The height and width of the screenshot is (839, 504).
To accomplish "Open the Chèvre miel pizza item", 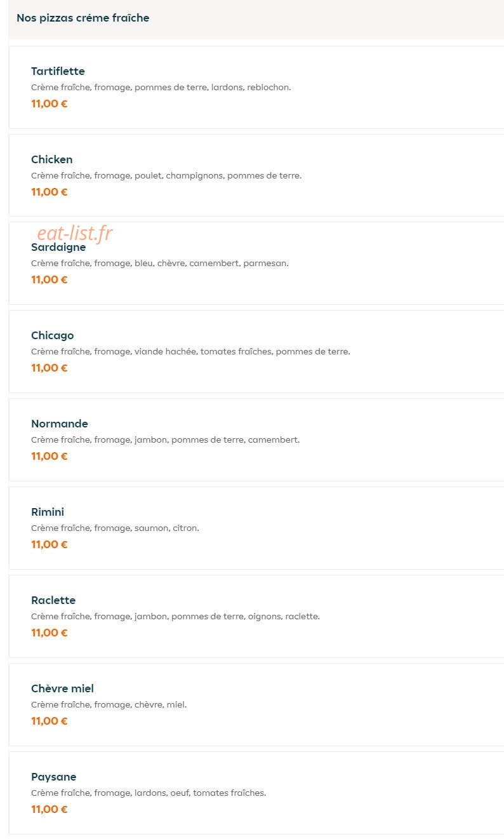I will 256,705.
